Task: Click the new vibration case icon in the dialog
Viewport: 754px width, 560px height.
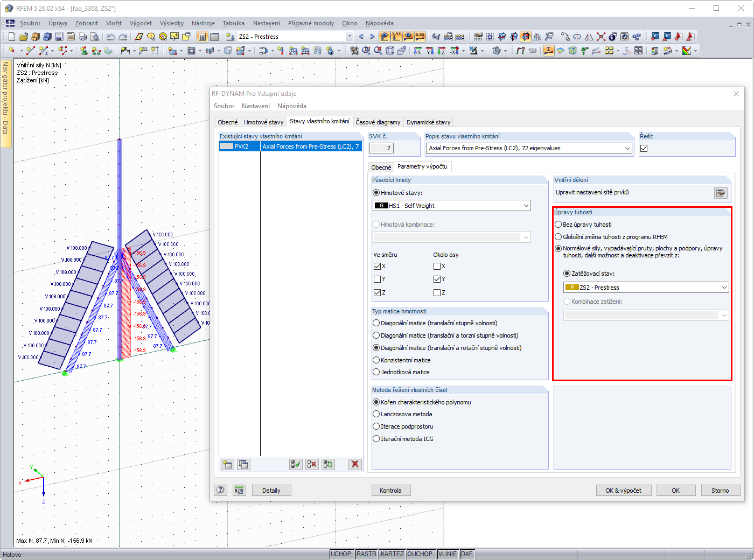Action: pos(227,464)
